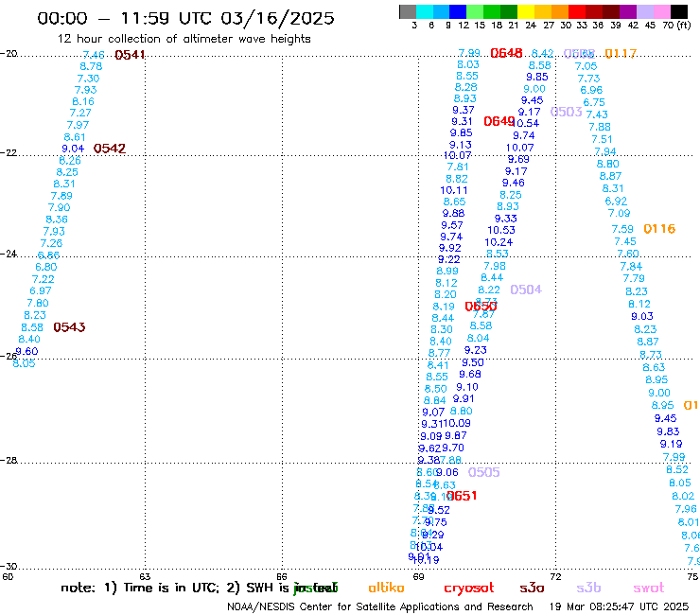Click the -22 latitude axis label

tap(9, 152)
